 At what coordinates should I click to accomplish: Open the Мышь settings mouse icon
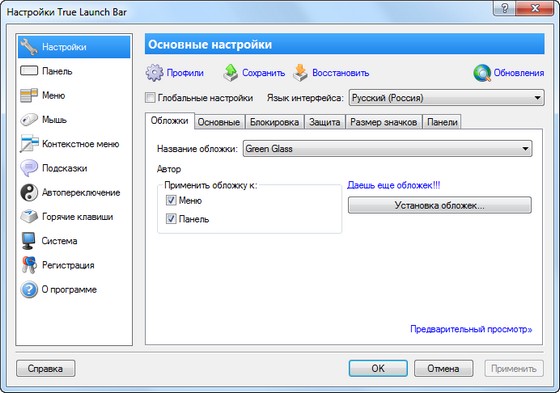point(29,120)
